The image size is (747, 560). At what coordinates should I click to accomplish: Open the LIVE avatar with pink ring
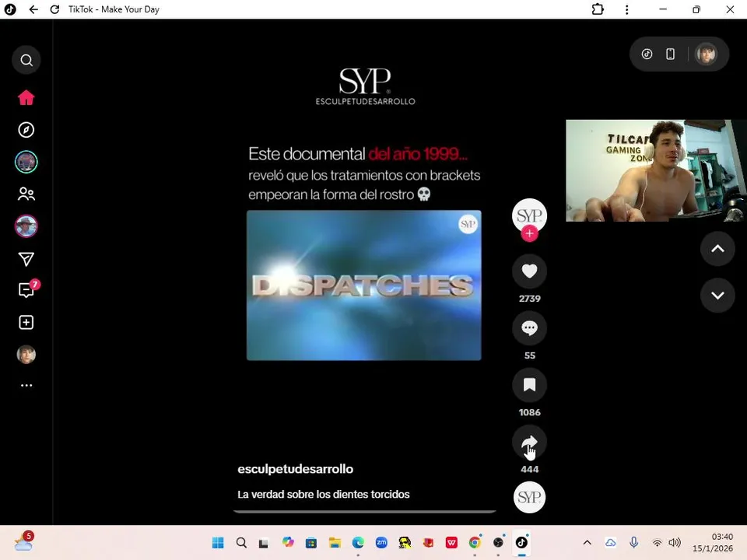[26, 226]
